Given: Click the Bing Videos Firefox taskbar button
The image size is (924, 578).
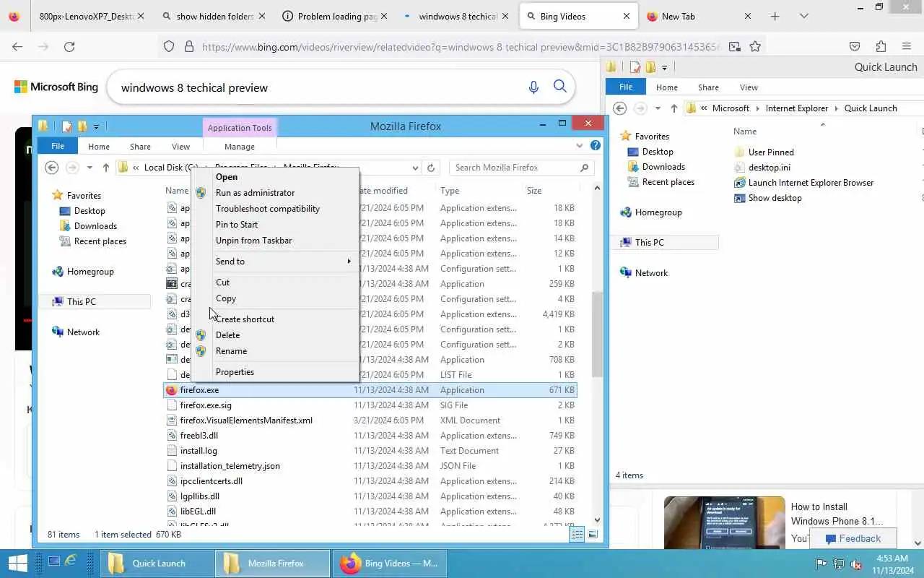Looking at the screenshot, I should pos(390,563).
